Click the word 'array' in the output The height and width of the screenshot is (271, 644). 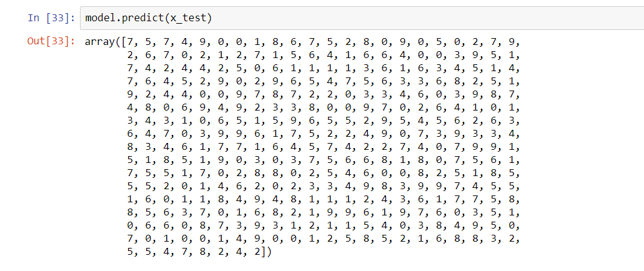(x=100, y=42)
